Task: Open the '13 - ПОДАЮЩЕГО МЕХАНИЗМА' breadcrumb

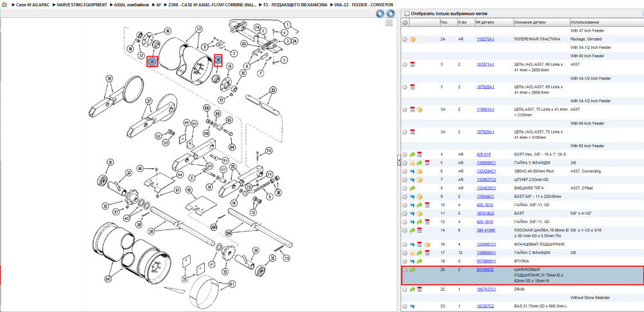Action: pyautogui.click(x=296, y=5)
